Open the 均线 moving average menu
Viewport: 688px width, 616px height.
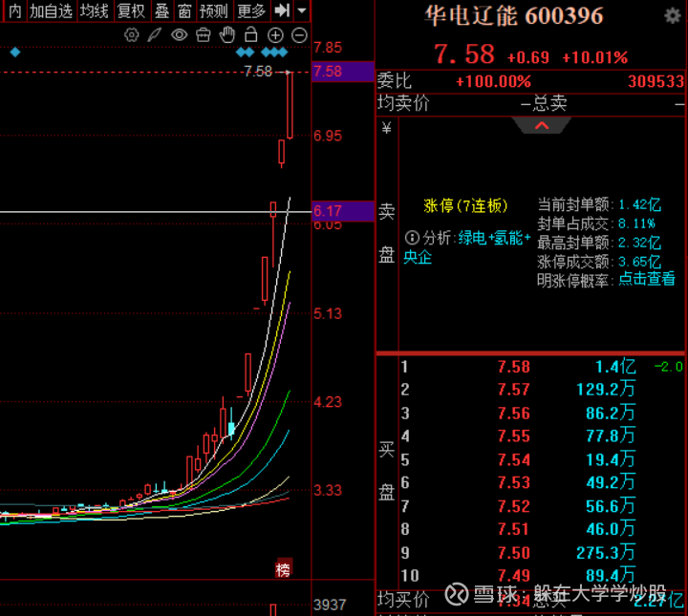[x=94, y=11]
